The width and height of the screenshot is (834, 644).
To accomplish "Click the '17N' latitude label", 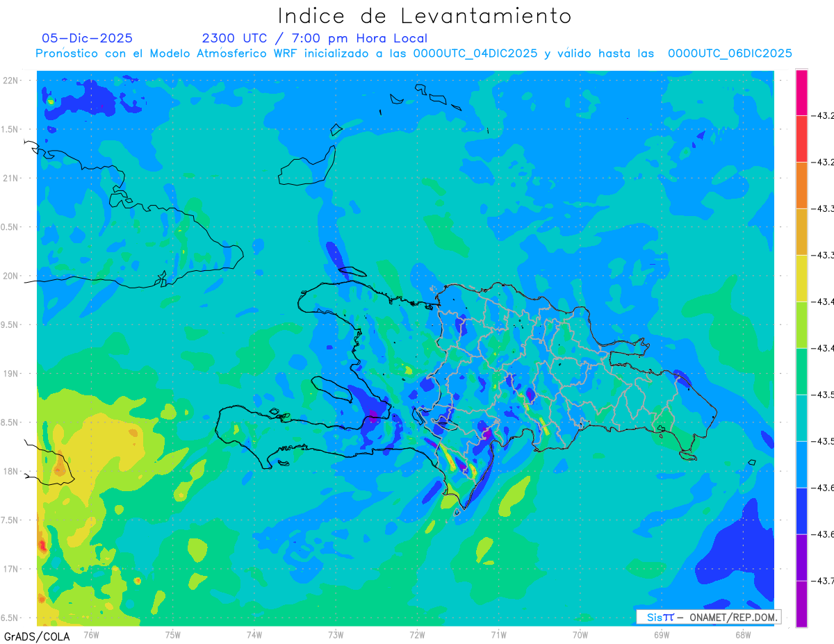I will tap(12, 569).
